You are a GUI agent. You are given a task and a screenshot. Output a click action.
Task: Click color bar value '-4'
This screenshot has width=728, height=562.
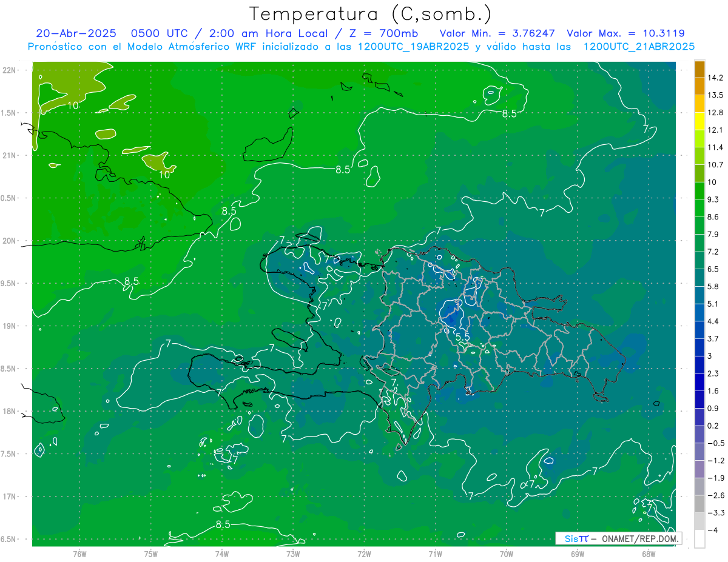tap(712, 530)
